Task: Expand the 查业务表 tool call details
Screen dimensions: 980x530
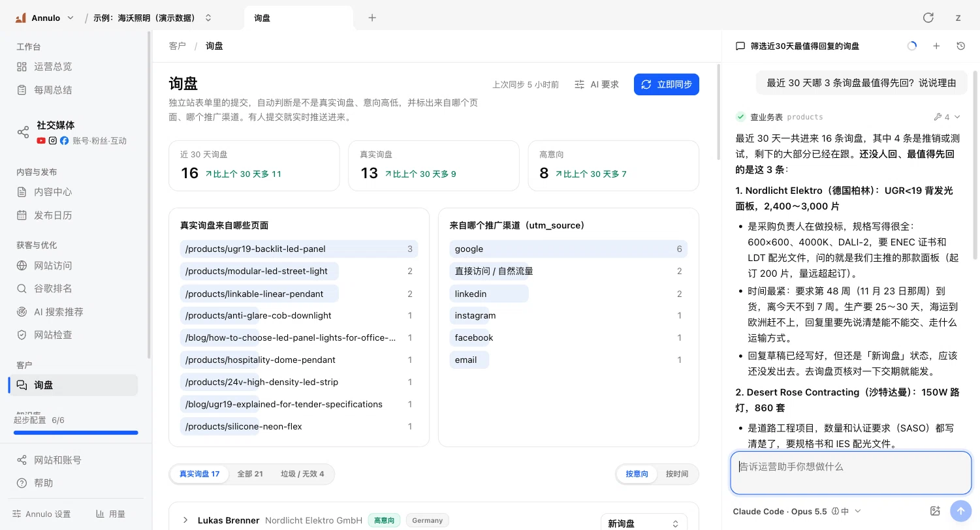Action: click(x=947, y=117)
